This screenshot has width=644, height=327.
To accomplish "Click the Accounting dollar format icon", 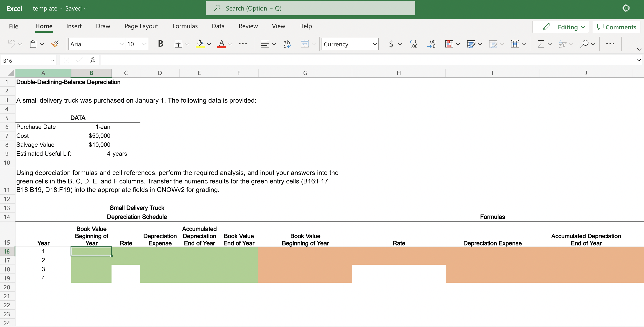I will point(391,44).
